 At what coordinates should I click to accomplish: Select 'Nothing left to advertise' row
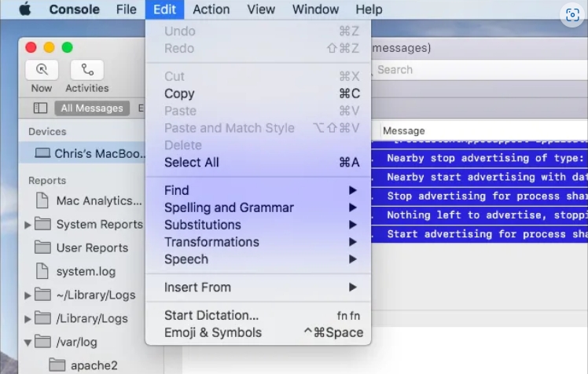coord(480,215)
